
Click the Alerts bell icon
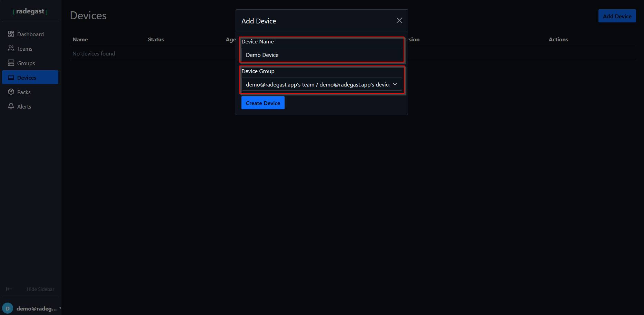point(11,106)
